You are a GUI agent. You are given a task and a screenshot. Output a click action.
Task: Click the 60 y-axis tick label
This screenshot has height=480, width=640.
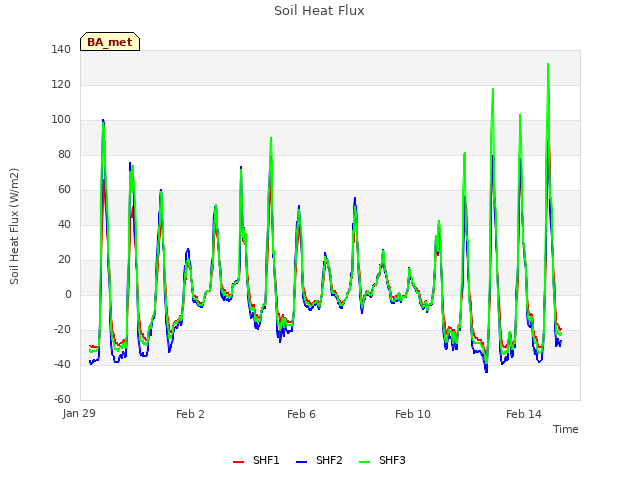[x=64, y=190]
